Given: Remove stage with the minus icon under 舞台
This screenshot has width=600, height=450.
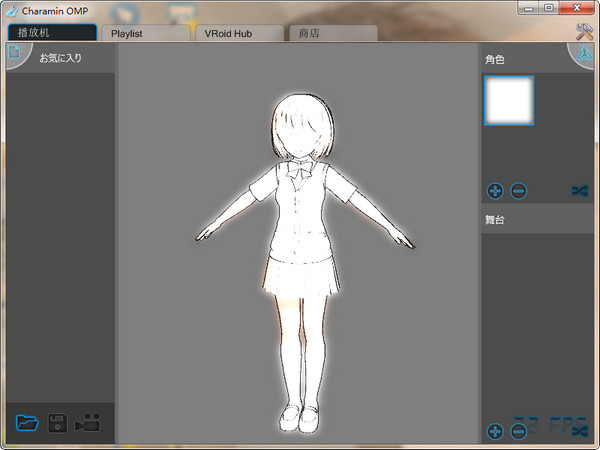Looking at the screenshot, I should coord(518,431).
